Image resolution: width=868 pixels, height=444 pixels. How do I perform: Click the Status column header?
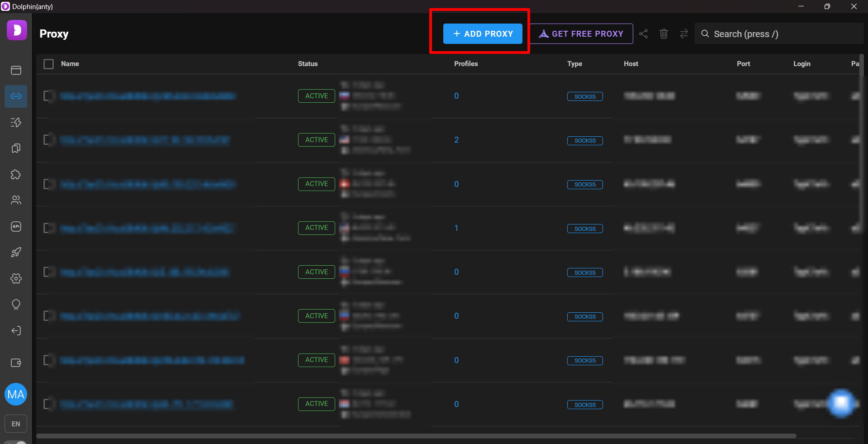point(308,64)
